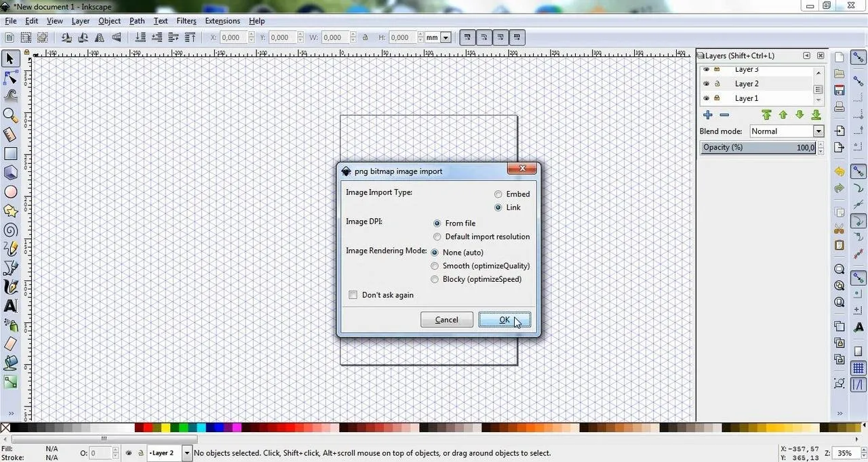Select the Paint Bucket tool
The image size is (868, 462).
coord(10,363)
